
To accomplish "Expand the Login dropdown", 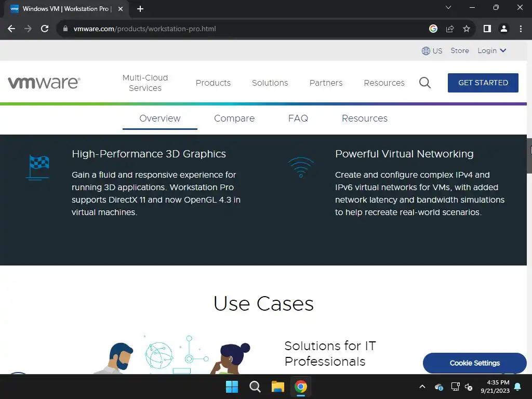I will (492, 50).
